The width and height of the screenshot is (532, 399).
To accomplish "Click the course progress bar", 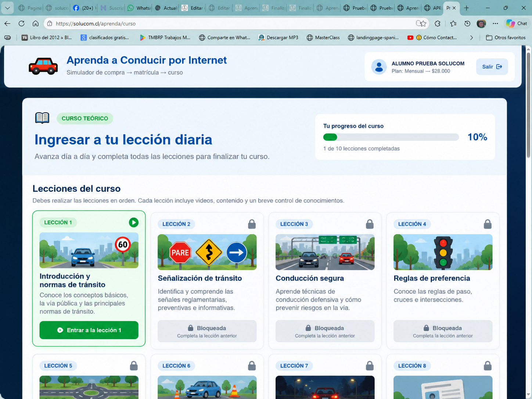I will click(x=391, y=137).
